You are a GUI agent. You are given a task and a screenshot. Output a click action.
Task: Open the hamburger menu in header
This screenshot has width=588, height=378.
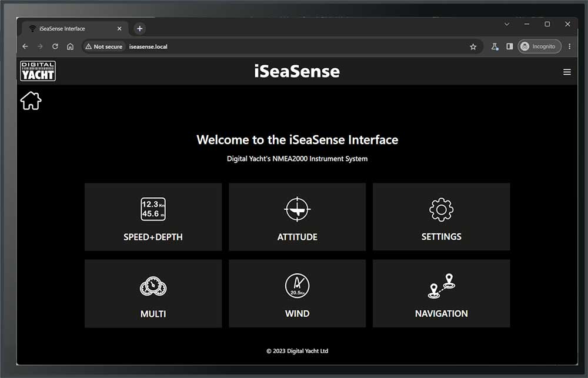tap(567, 72)
